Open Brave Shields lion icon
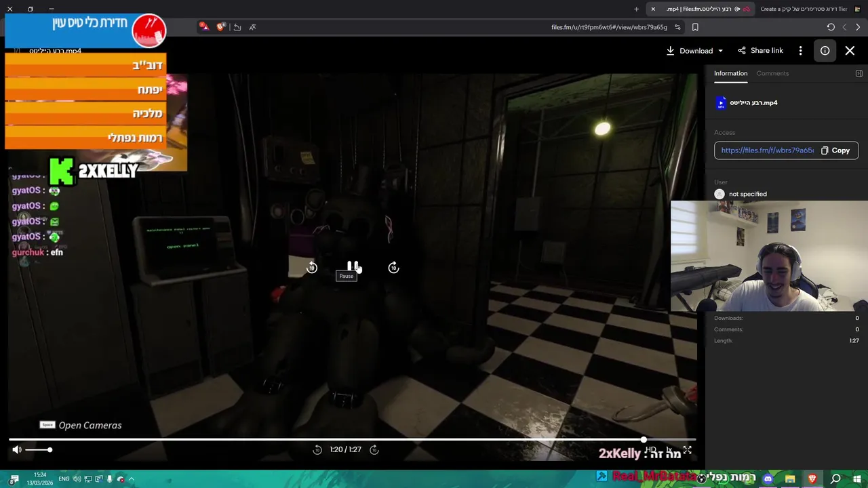 pyautogui.click(x=221, y=27)
